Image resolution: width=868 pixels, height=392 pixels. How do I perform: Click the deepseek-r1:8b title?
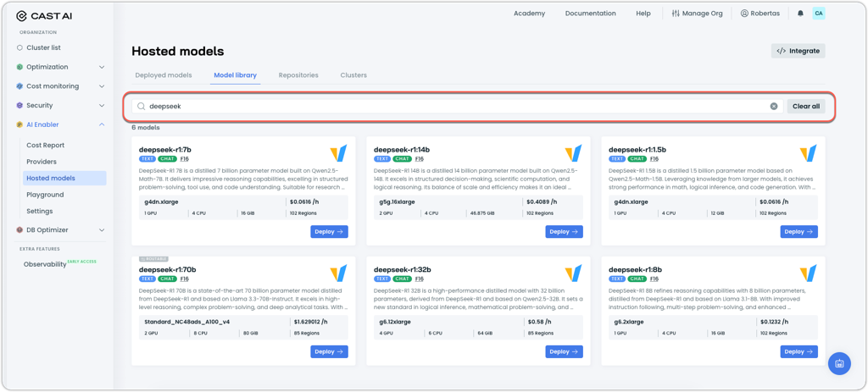(636, 269)
